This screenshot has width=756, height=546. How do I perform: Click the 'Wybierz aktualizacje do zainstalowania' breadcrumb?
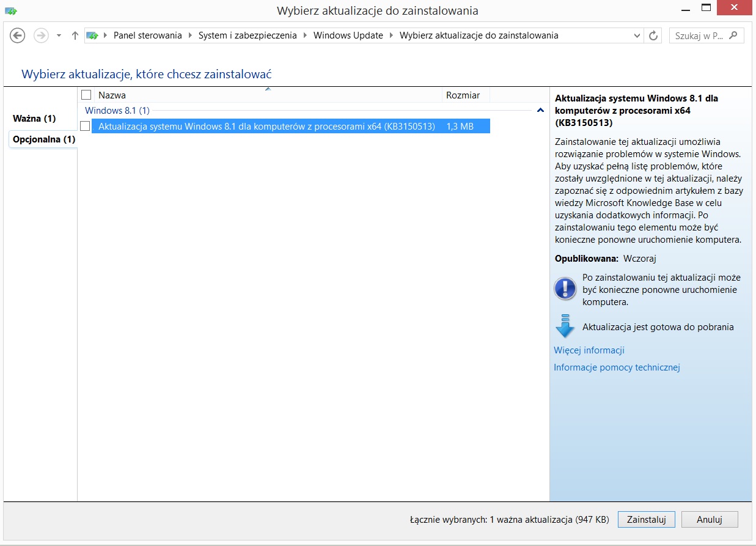pos(479,35)
